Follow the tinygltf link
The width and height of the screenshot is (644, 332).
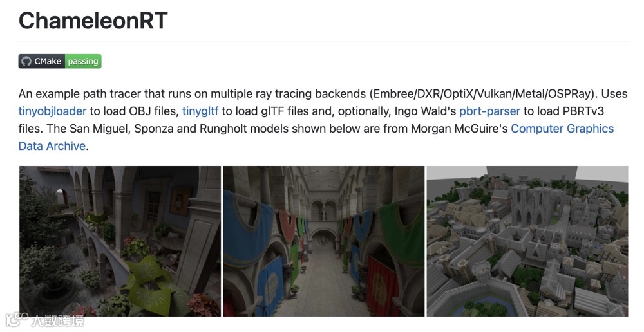[200, 111]
